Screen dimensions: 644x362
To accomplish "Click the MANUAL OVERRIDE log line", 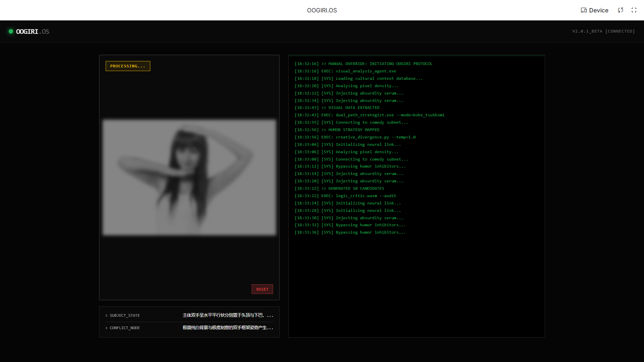I will (363, 64).
